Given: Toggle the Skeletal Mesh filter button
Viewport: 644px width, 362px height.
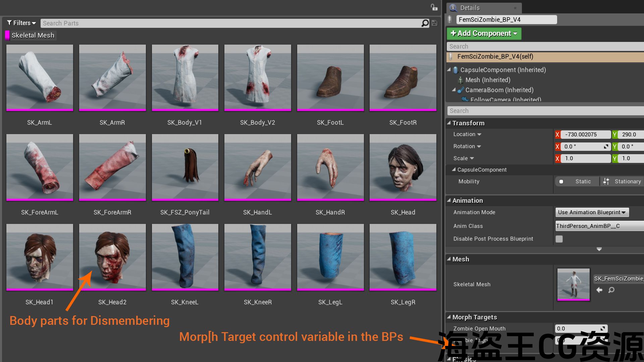Looking at the screenshot, I should [x=31, y=36].
